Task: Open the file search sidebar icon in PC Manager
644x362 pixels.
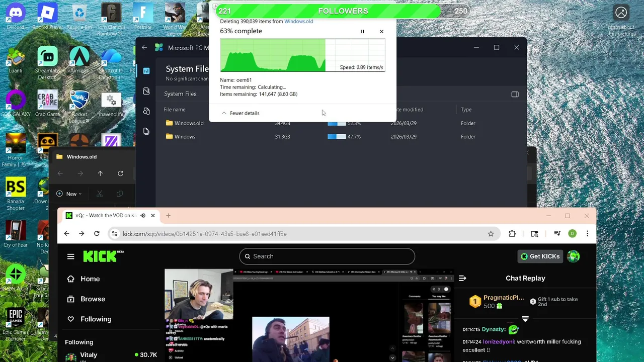Action: point(146,111)
